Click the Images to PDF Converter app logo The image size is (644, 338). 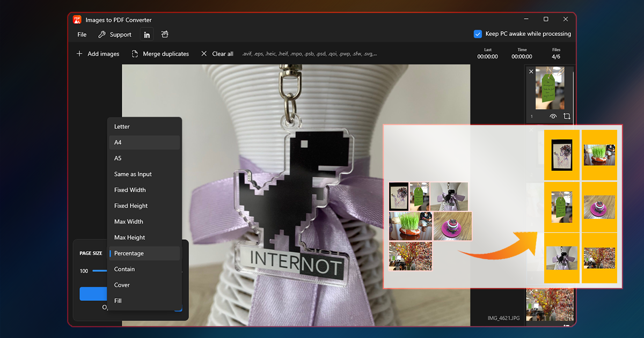click(77, 20)
